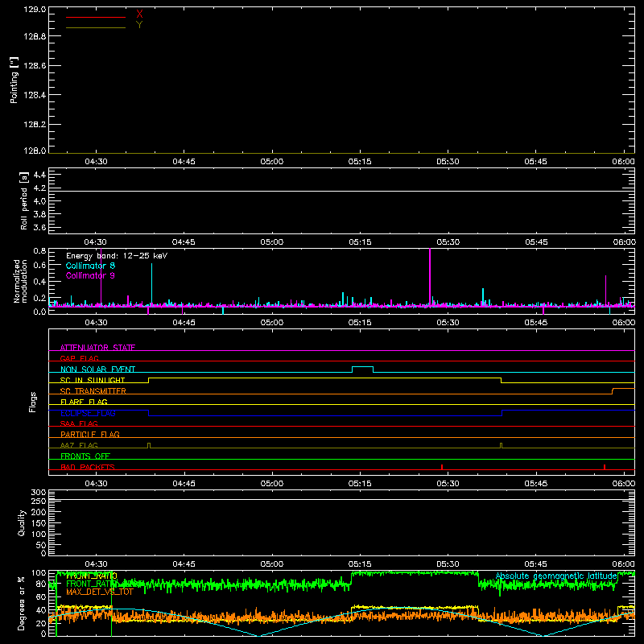Screen dimensions: 644x644
Task: Click the tall magenta Collimator 9 spike near 05:27
Action: point(430,277)
